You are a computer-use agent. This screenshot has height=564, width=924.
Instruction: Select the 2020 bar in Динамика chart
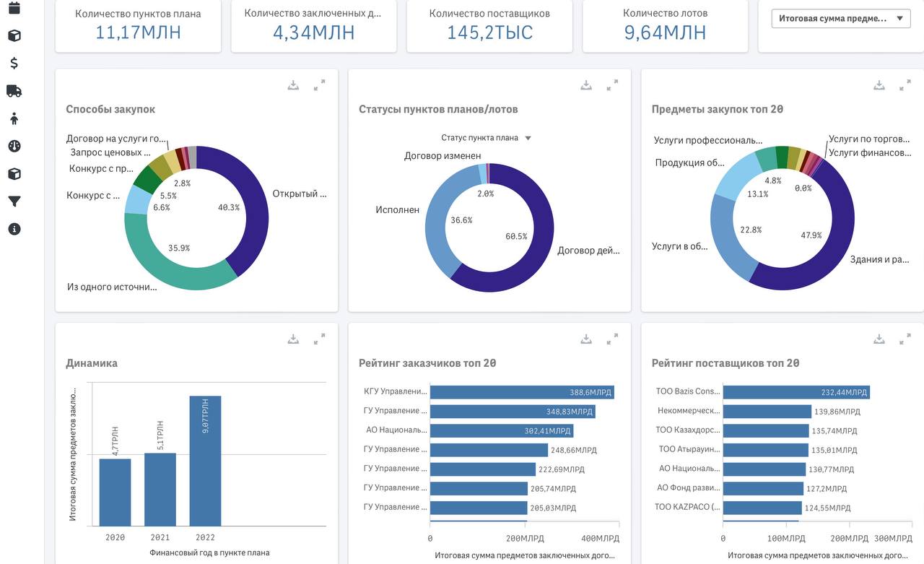point(115,493)
